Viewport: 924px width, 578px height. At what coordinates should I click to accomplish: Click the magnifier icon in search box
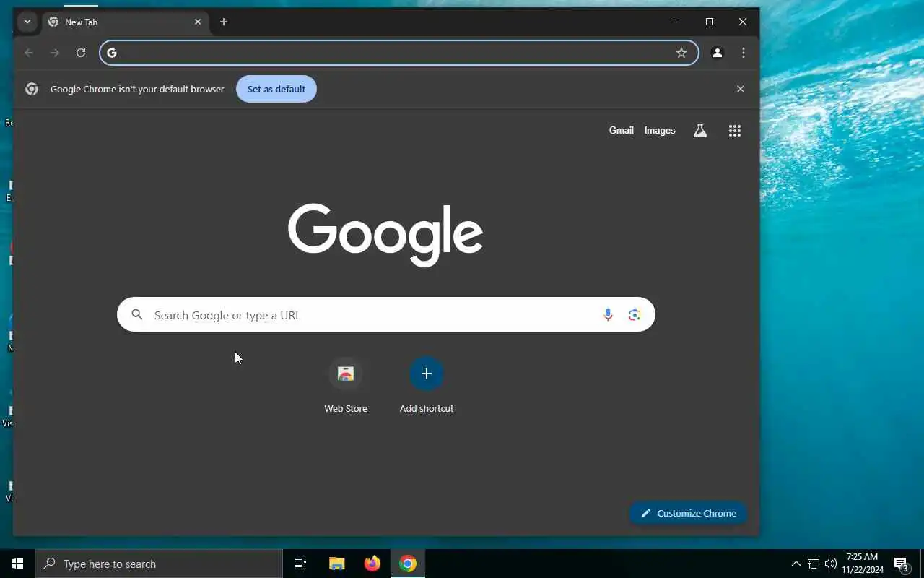(x=137, y=315)
